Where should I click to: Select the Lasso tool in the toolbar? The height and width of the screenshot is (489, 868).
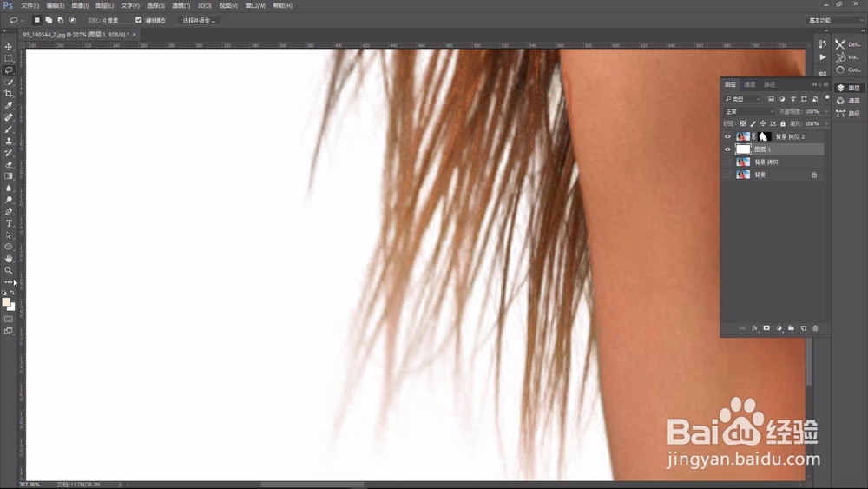[9, 70]
